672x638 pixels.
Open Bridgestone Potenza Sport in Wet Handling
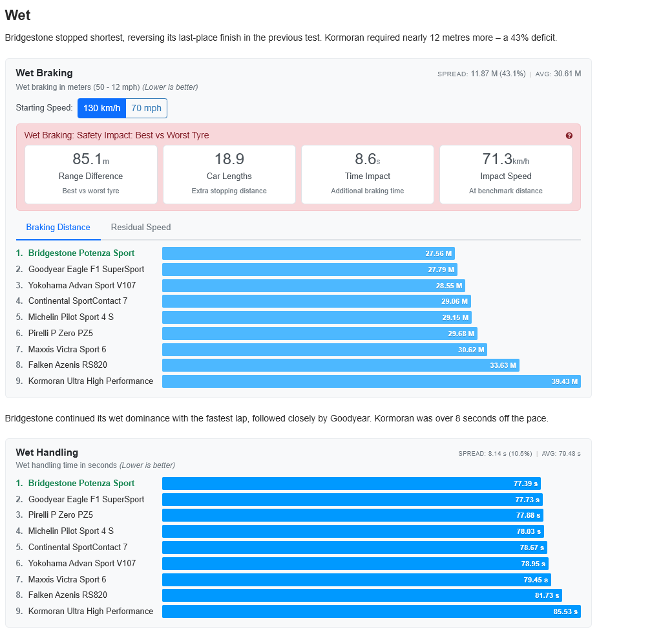81,484
